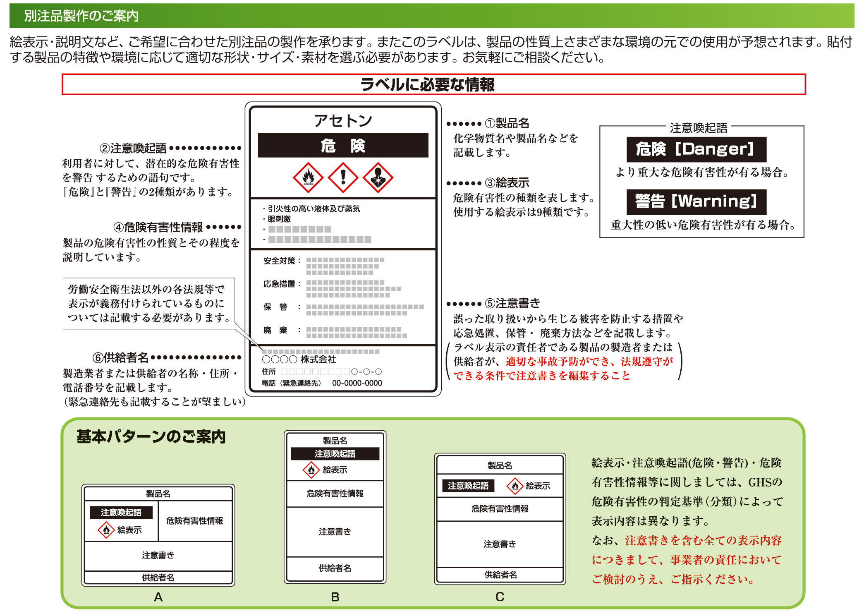Click the flame icon in pattern B

coord(311,470)
